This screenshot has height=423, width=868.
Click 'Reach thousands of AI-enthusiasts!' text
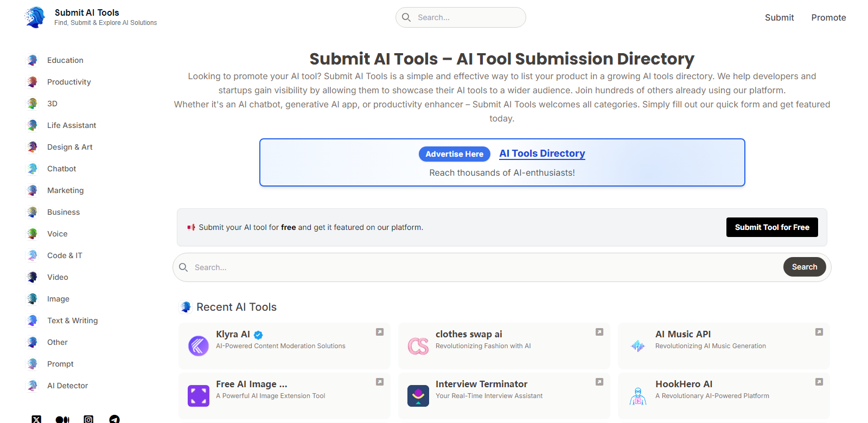click(502, 172)
